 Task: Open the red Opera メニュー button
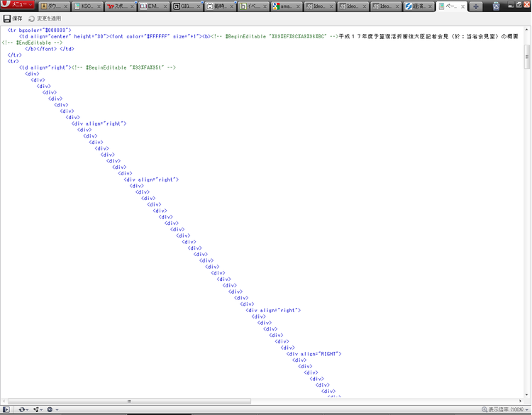[17, 4]
